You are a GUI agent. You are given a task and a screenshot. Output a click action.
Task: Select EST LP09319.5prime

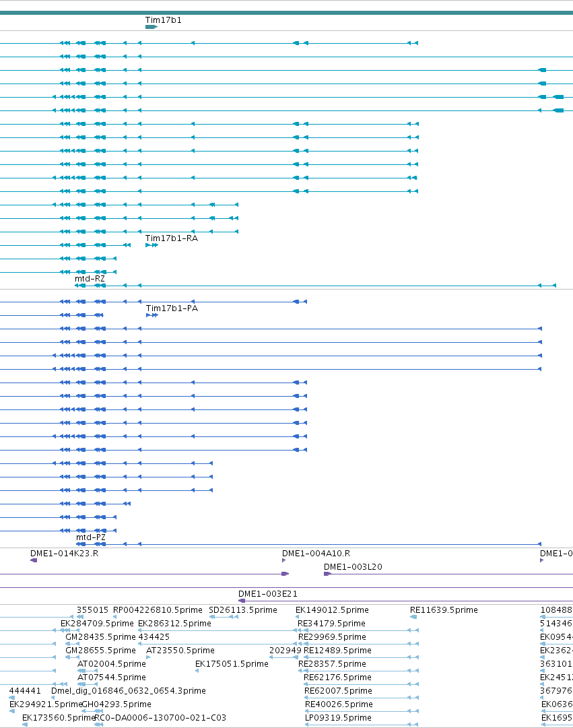(x=338, y=718)
